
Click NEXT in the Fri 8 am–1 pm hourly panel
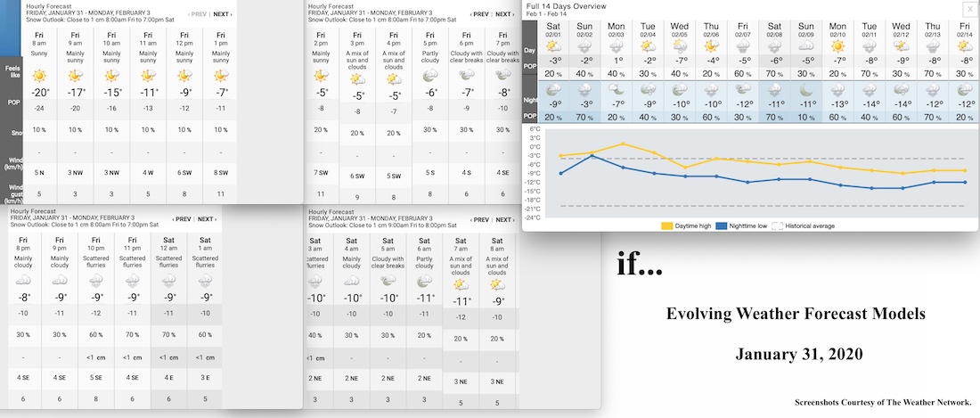(222, 13)
